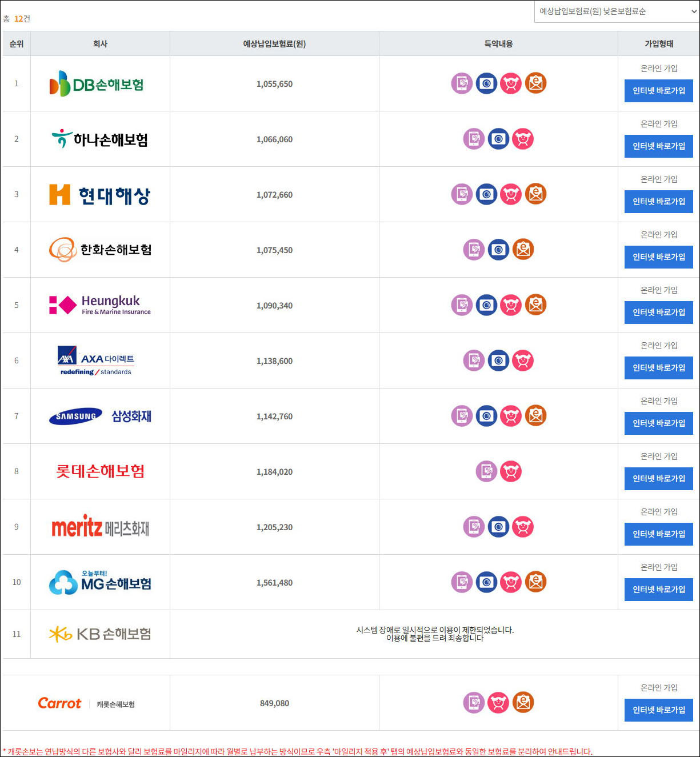Open the sort order dropdown 낮은보험료순

(x=617, y=11)
